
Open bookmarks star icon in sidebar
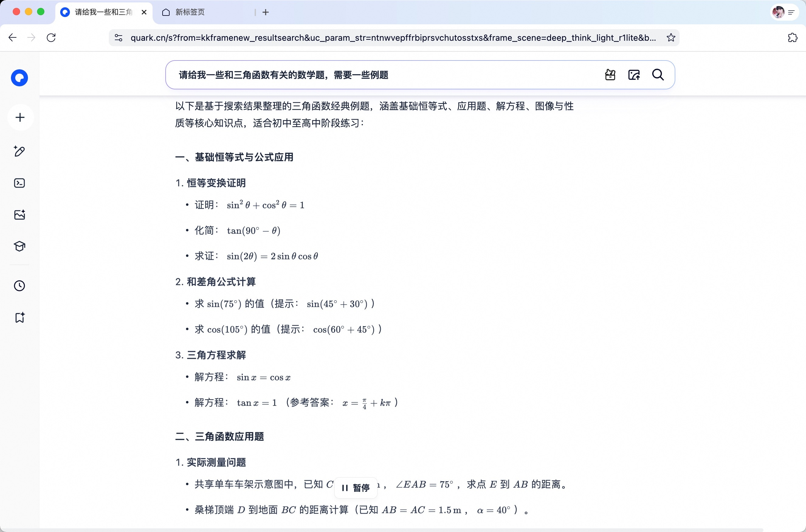[20, 318]
